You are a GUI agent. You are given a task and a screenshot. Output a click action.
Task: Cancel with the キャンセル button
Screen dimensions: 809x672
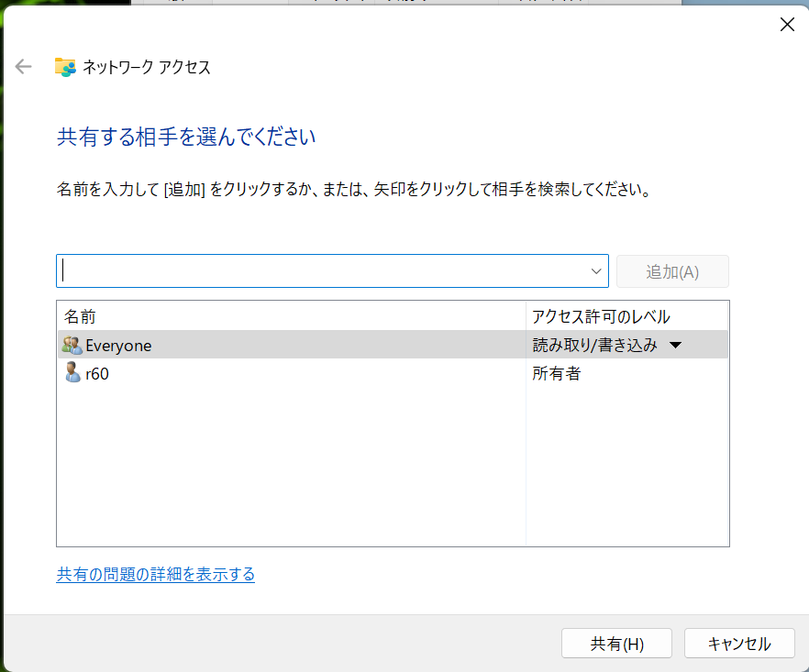738,644
